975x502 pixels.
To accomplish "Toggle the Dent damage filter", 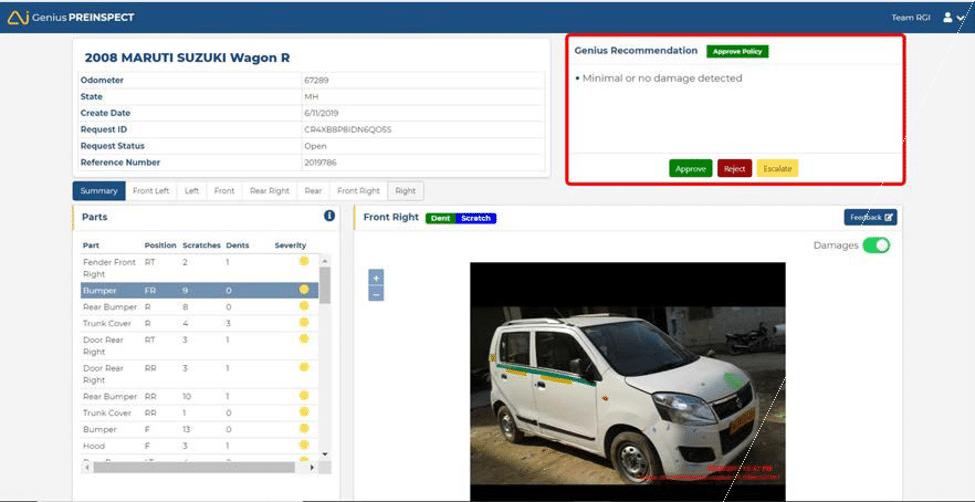I will click(x=441, y=218).
